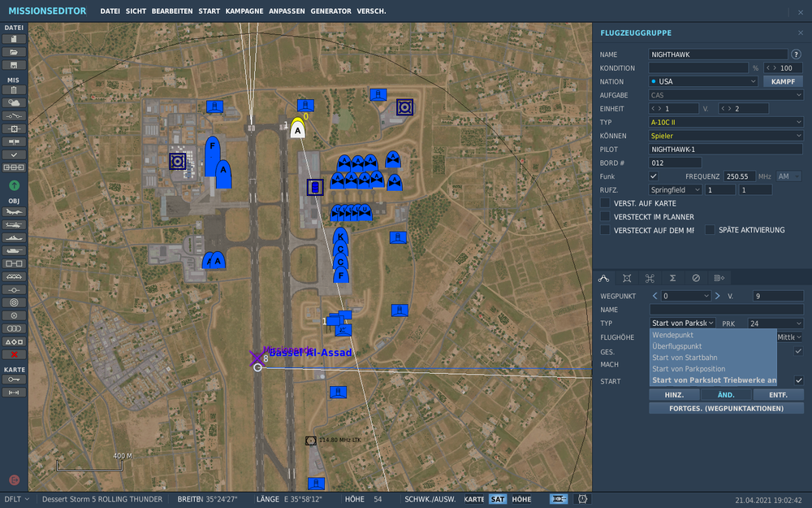Open mission options checkmark icon
Viewport: 812px width, 508px height.
[14, 155]
